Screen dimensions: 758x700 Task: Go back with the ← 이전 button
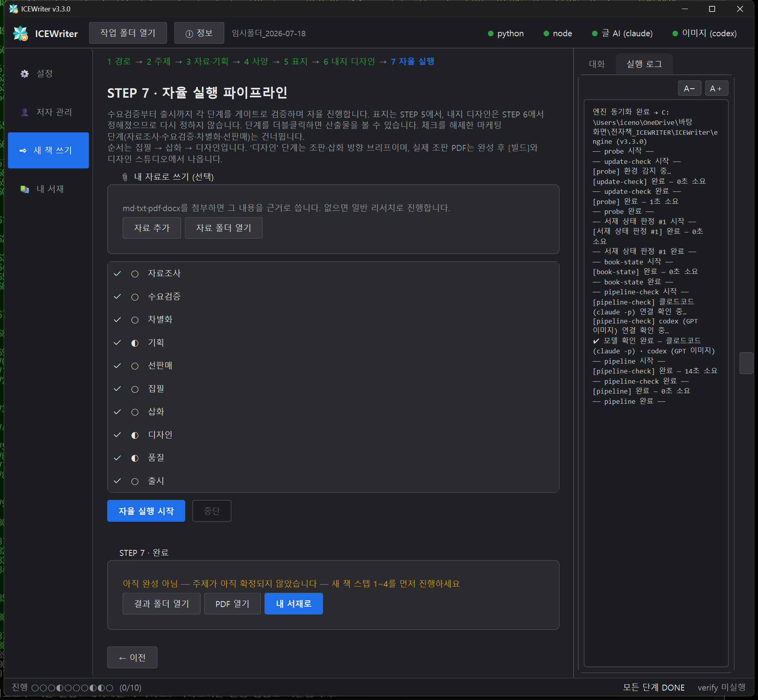(132, 657)
